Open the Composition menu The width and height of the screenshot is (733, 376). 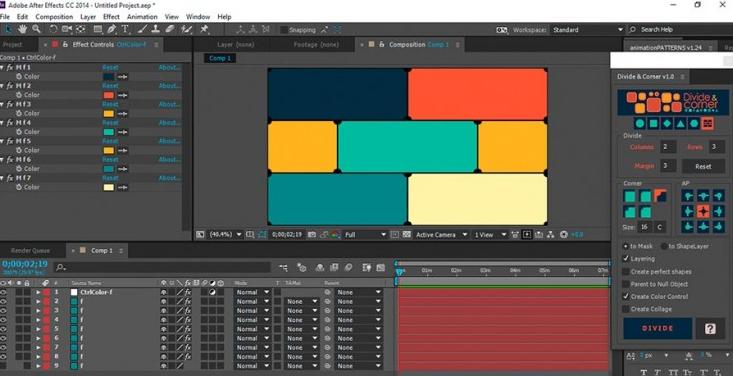[54, 17]
